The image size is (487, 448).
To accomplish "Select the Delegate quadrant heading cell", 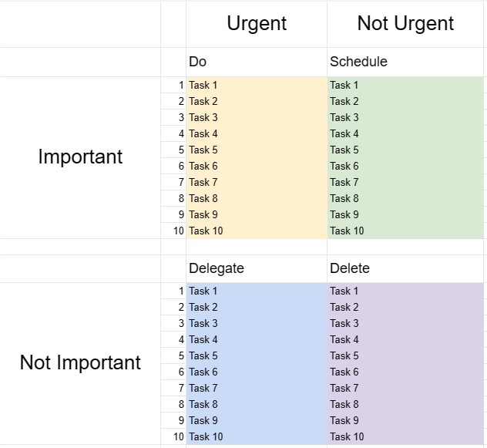I will [x=217, y=268].
